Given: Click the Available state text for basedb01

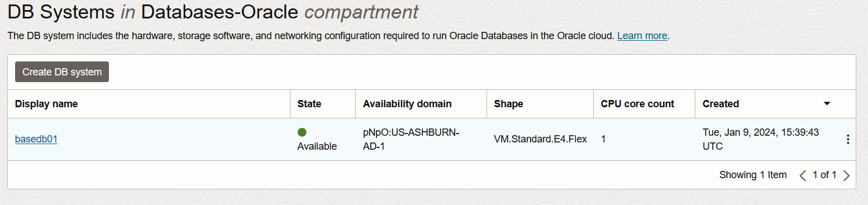Looking at the screenshot, I should (317, 146).
